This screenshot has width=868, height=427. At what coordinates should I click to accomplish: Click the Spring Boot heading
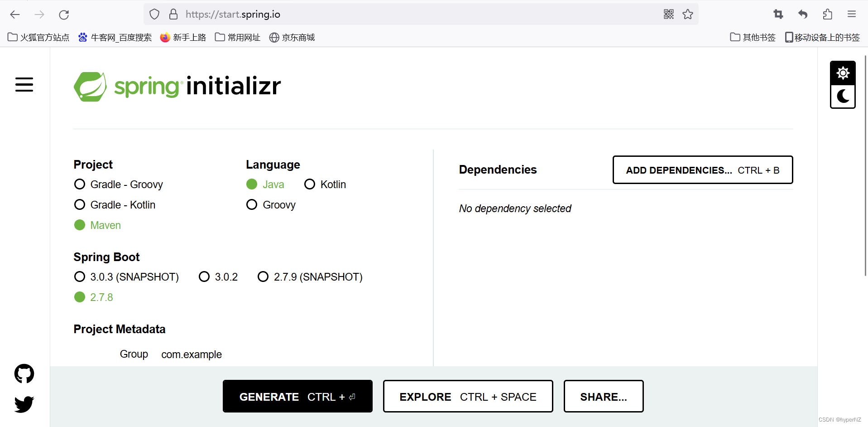pos(106,257)
